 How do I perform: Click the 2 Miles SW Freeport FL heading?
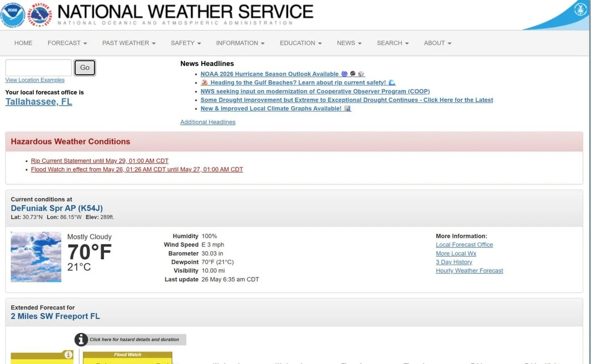56,316
